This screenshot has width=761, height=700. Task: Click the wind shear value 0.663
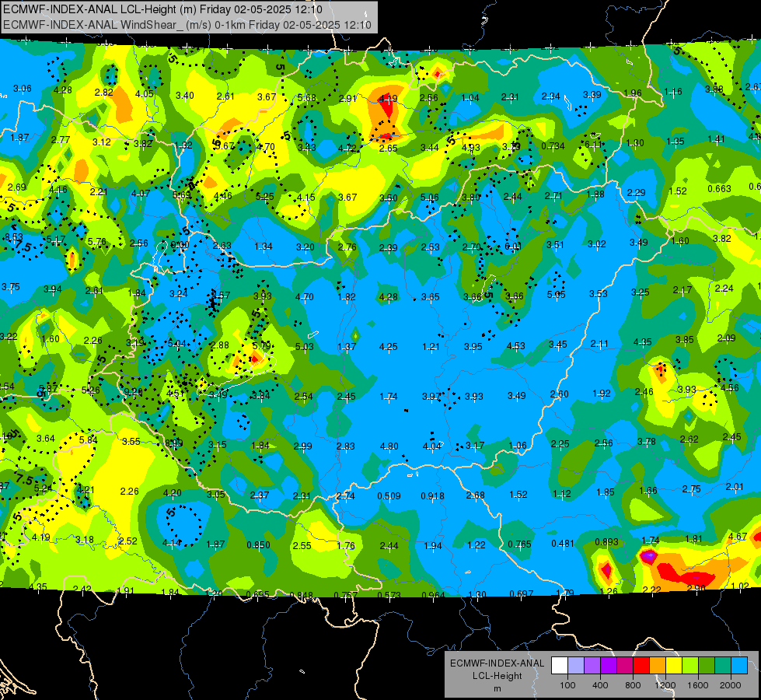pos(719,188)
